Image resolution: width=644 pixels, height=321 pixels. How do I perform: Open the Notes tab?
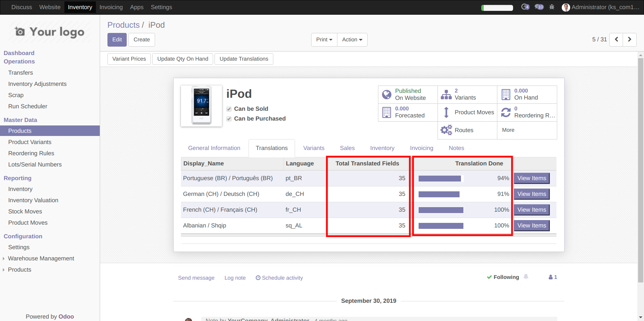click(x=456, y=148)
